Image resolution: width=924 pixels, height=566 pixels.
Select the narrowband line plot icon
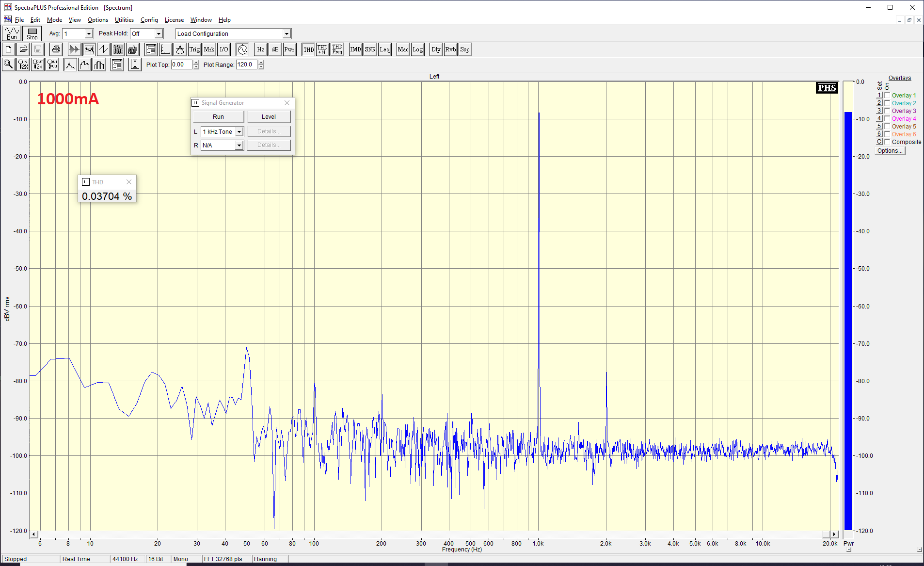point(70,65)
